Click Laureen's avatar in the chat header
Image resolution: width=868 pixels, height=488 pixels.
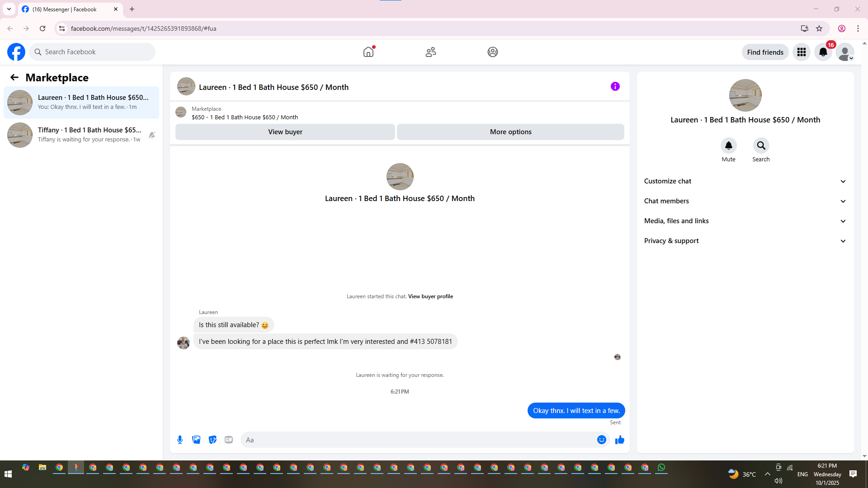tap(186, 86)
